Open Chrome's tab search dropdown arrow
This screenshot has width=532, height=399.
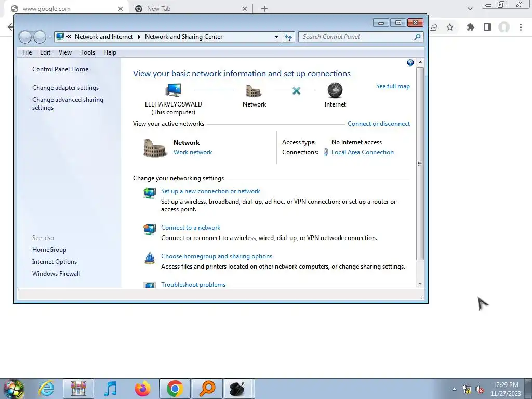coord(470,9)
